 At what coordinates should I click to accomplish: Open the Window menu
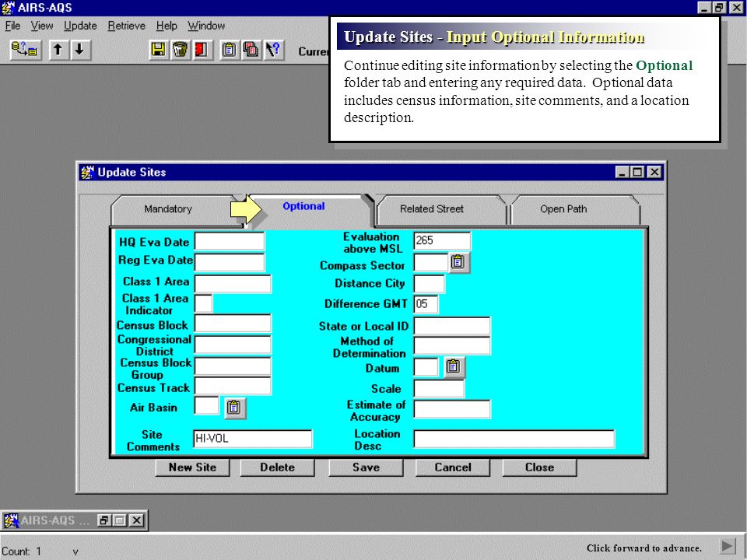click(205, 26)
